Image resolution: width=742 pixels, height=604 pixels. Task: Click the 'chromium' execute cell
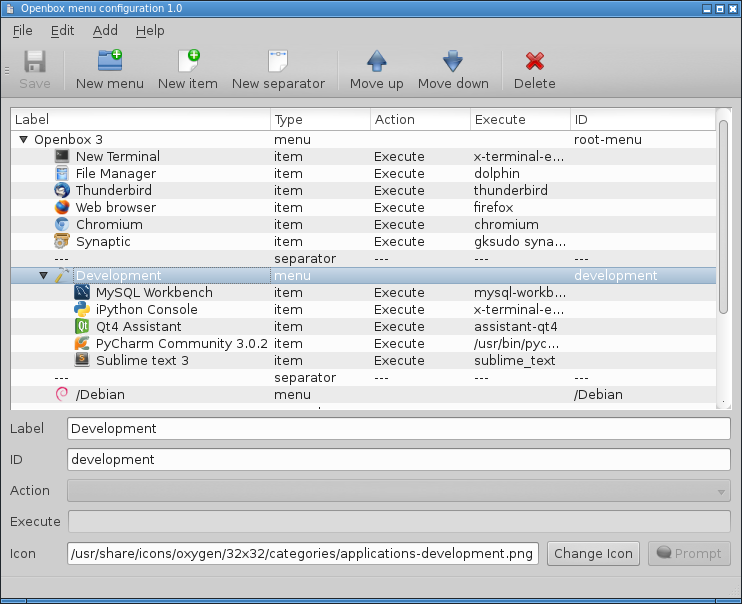point(506,224)
